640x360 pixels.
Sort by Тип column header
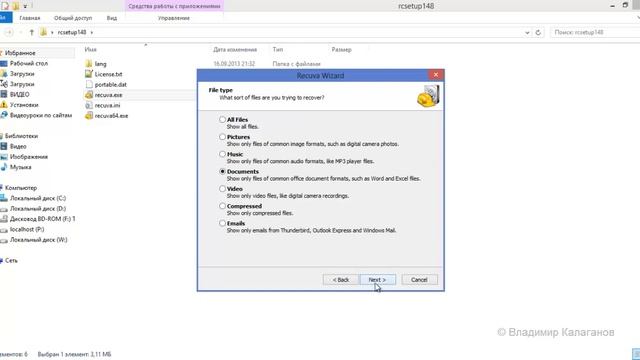(x=278, y=49)
